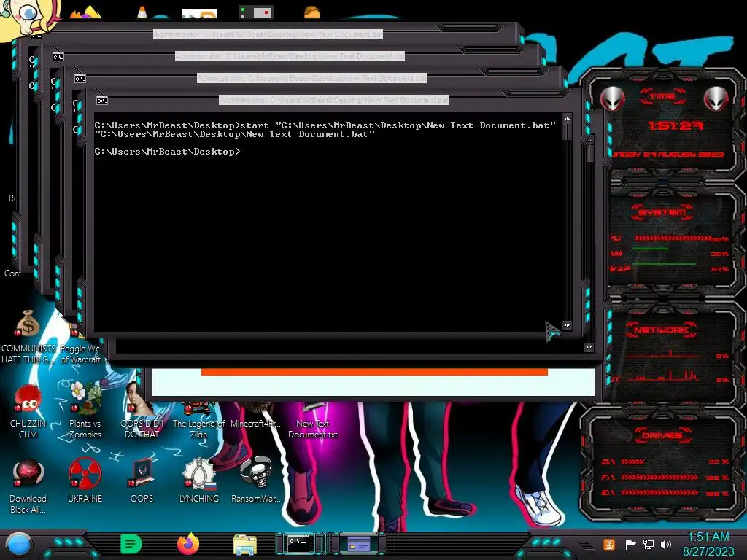Select the Download Black Ali... icon

(x=28, y=486)
